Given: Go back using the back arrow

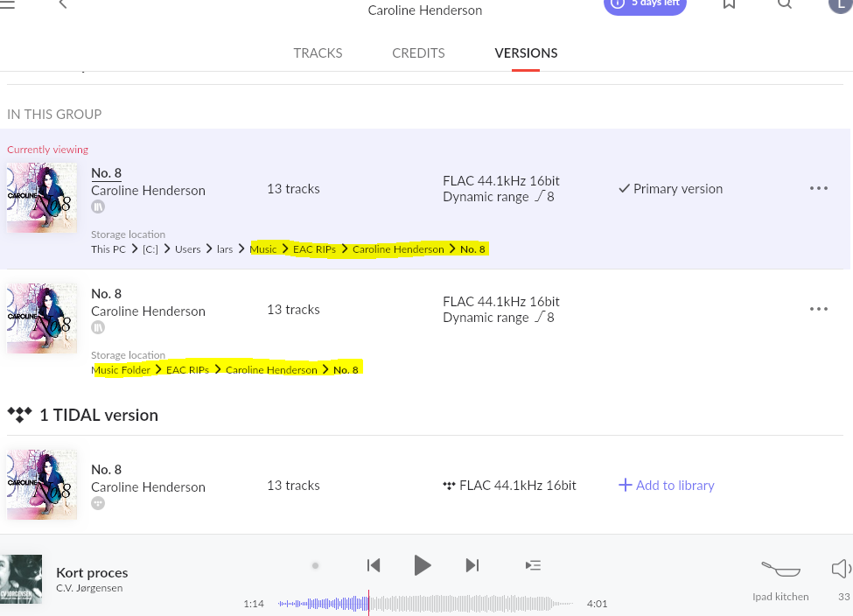Looking at the screenshot, I should (x=61, y=4).
